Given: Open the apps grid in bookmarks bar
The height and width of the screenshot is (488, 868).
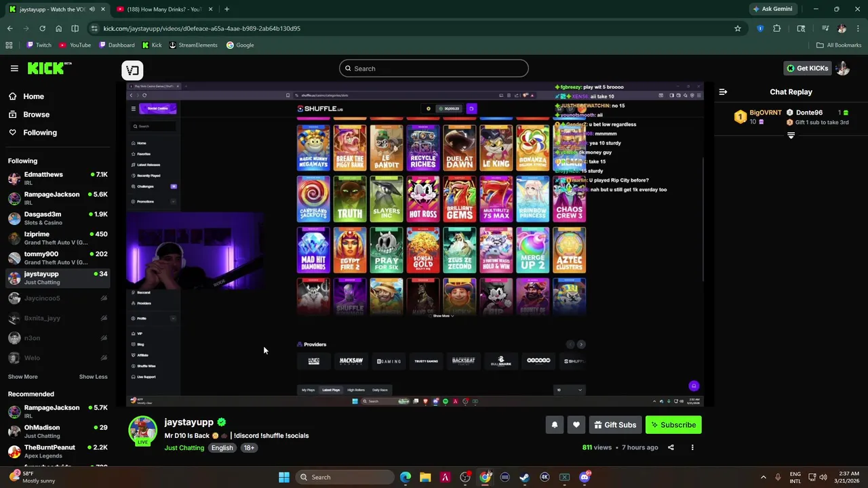Looking at the screenshot, I should pos(9,45).
